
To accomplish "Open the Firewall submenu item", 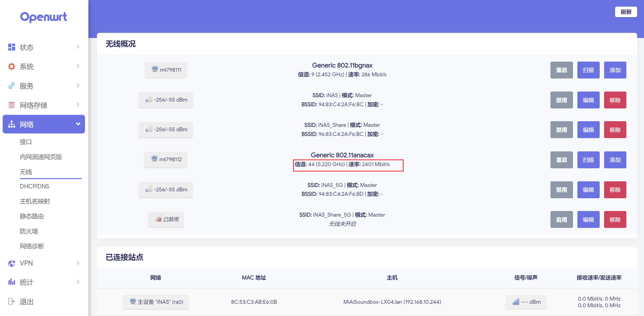I will tap(29, 231).
